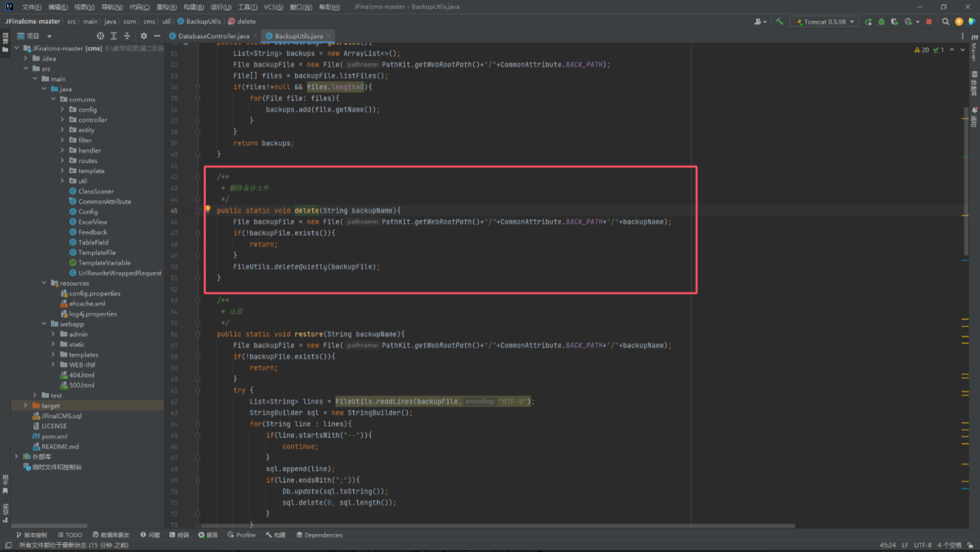Image resolution: width=980 pixels, height=552 pixels.
Task: Click line position 45:24 in status bar
Action: pos(887,545)
